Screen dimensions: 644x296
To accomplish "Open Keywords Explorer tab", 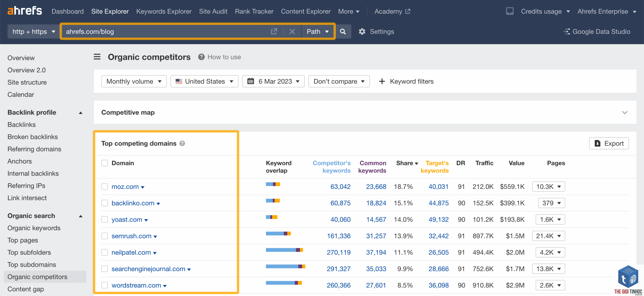I will [164, 11].
